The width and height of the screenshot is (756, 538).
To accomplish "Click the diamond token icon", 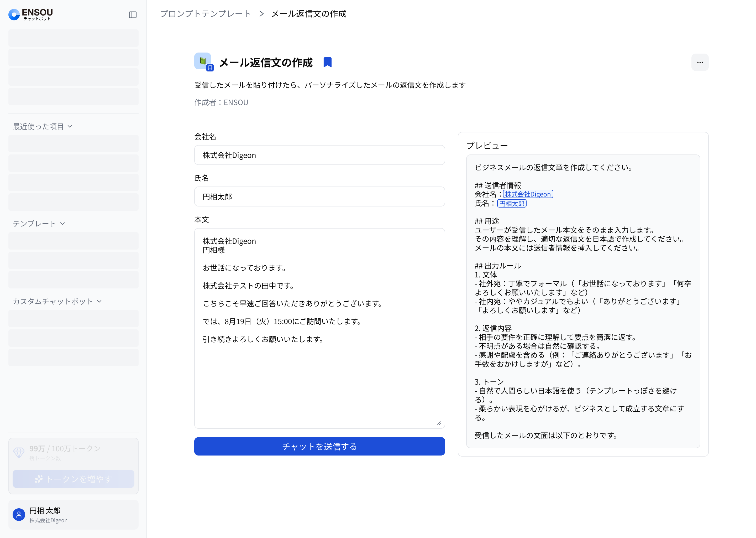I will coord(19,453).
